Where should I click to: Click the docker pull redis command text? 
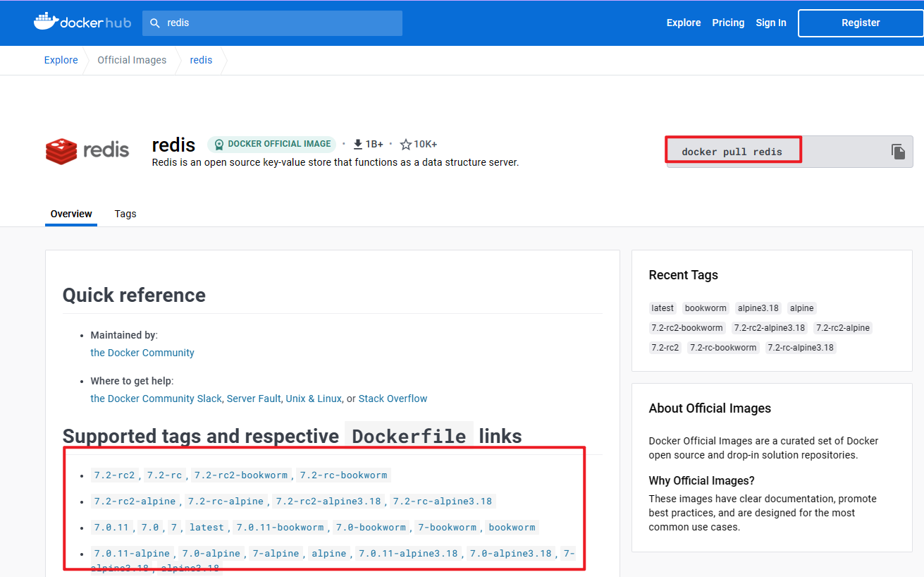pos(732,152)
